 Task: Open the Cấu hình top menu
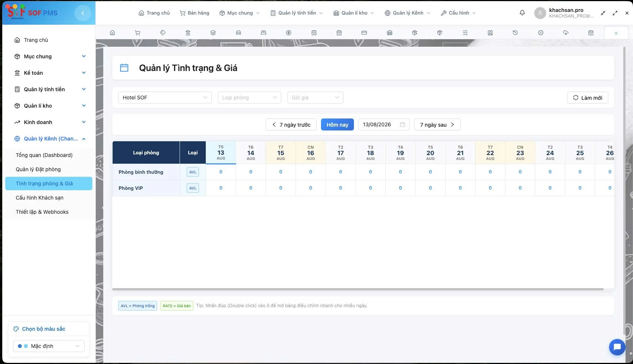pos(458,13)
